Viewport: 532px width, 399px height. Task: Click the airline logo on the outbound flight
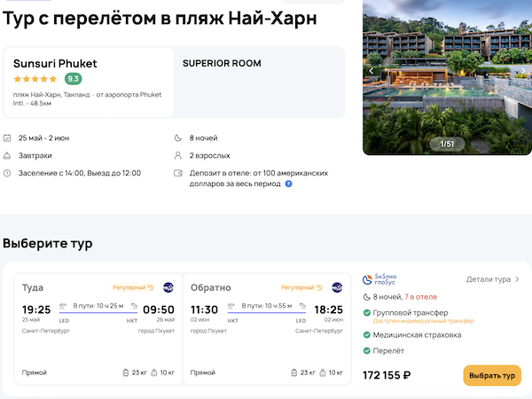coord(168,287)
